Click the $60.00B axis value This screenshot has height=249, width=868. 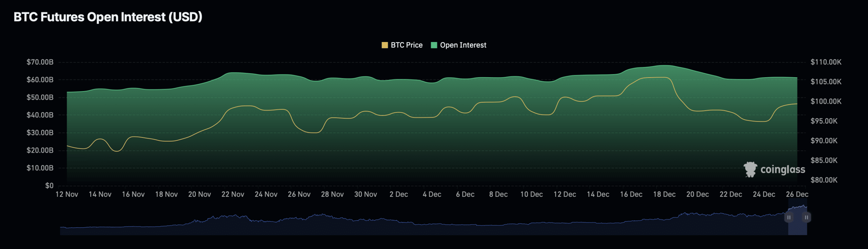pyautogui.click(x=40, y=80)
